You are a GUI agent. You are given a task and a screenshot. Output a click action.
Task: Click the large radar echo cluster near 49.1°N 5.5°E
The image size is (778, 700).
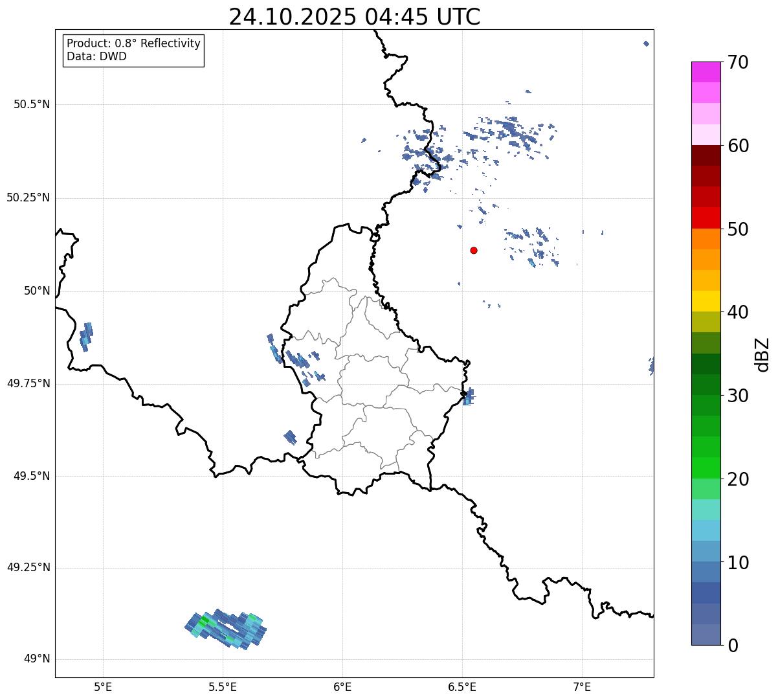tap(226, 629)
